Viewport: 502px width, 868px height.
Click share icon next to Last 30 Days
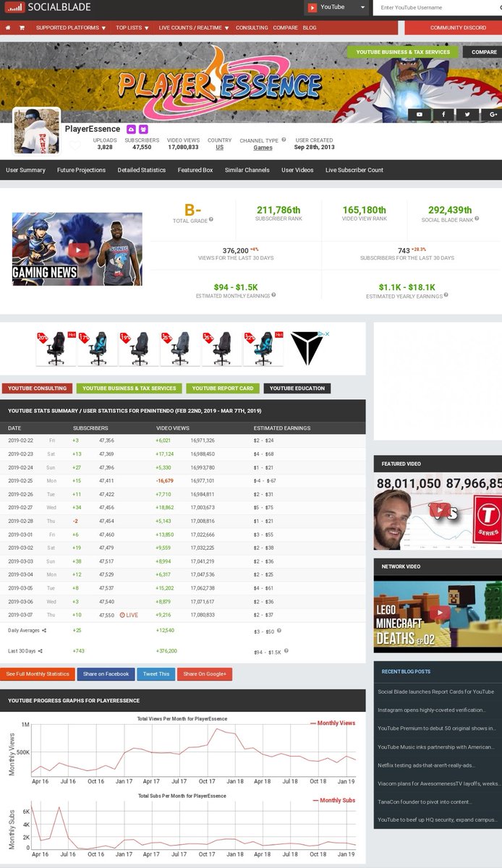point(40,652)
